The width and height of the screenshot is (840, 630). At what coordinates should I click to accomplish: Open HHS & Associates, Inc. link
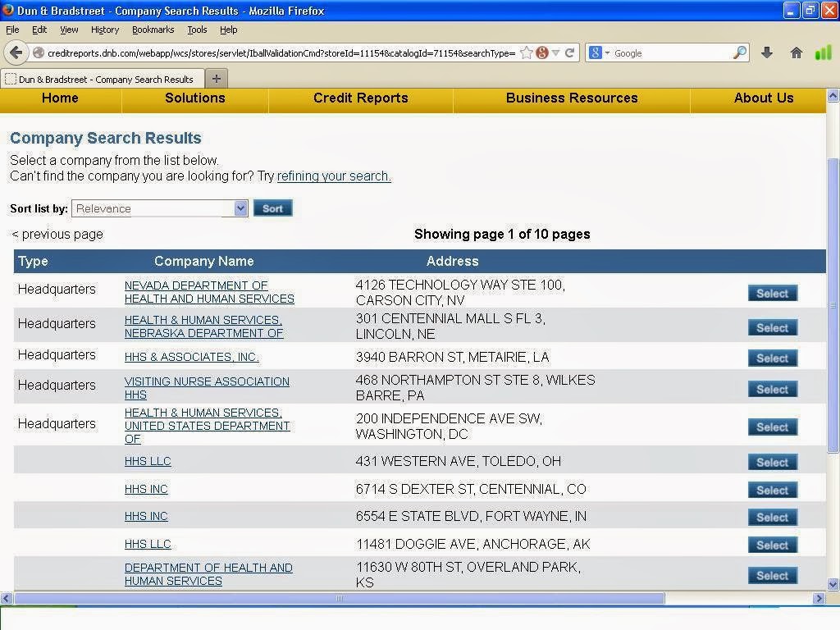(191, 357)
